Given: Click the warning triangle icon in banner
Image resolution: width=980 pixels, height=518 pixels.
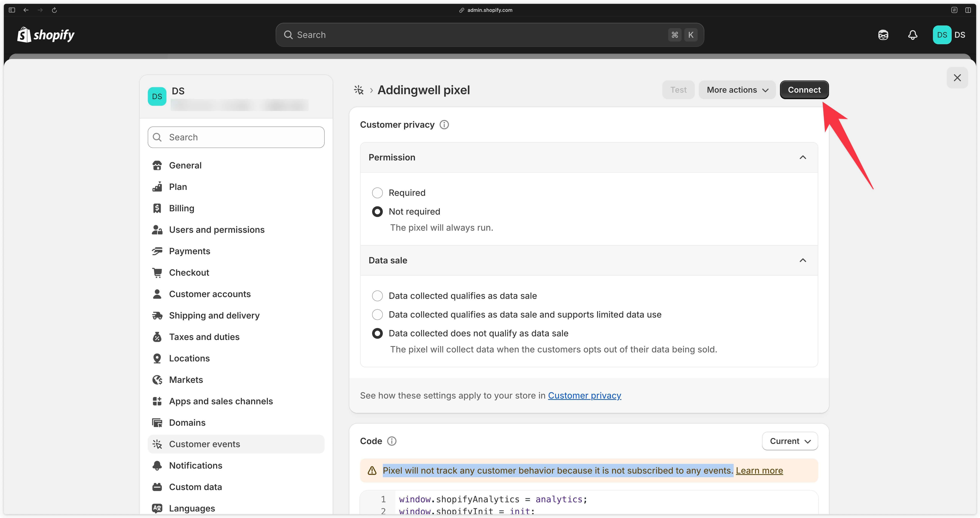Looking at the screenshot, I should [372, 470].
